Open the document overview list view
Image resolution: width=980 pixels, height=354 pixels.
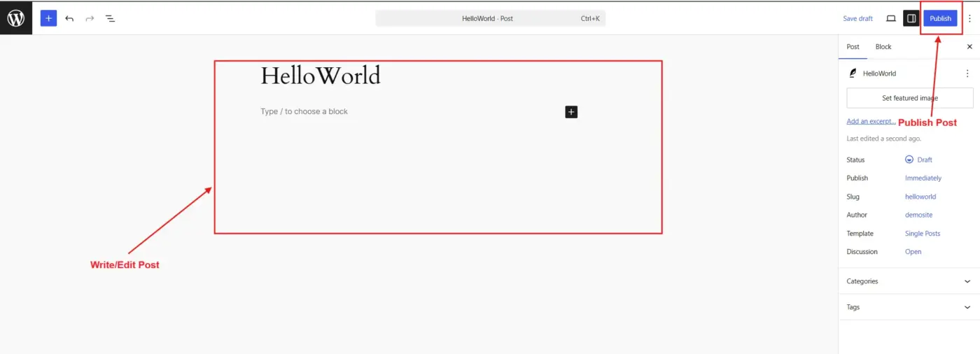point(111,18)
